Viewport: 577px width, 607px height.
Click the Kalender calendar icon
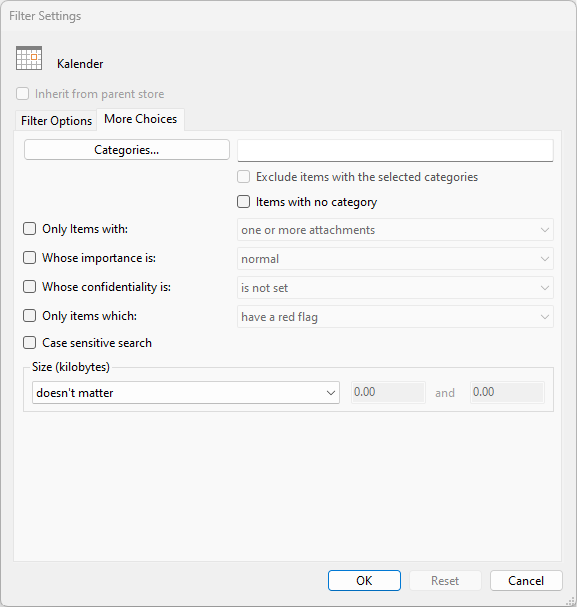(x=29, y=58)
